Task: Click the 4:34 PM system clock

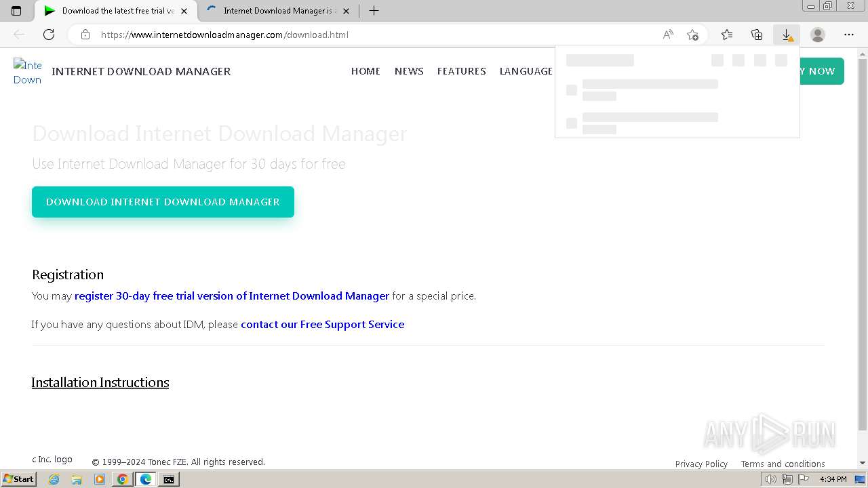Action: pyautogui.click(x=833, y=479)
